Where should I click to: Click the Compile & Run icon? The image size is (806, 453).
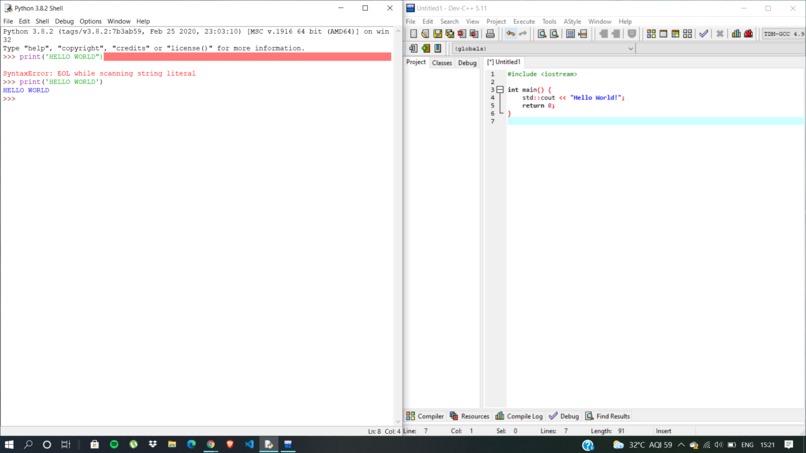[x=675, y=34]
